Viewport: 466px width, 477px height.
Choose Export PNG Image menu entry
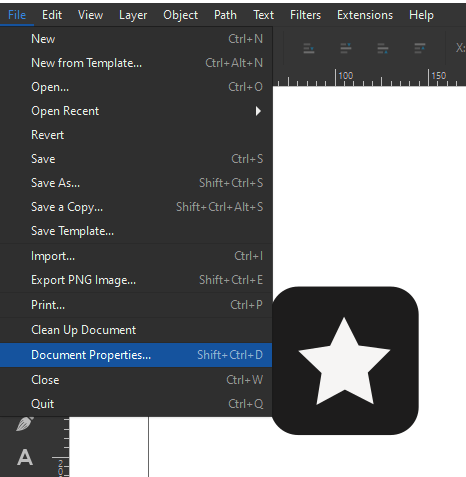[x=136, y=280]
